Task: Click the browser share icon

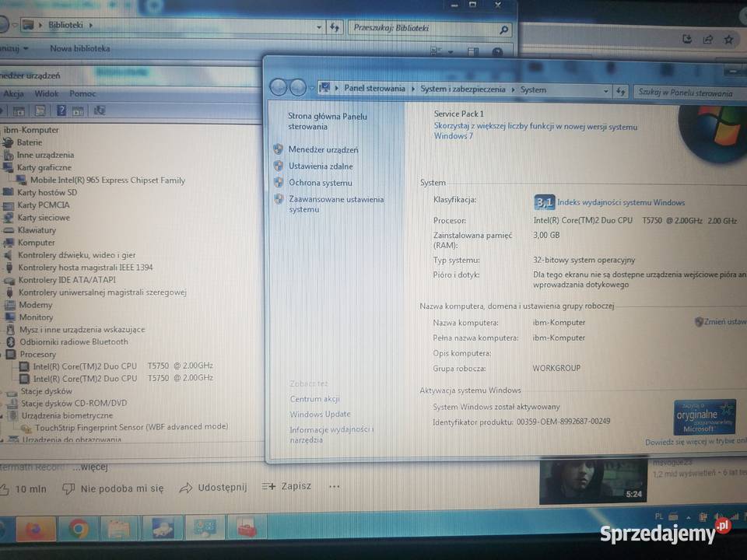Action: point(708,40)
